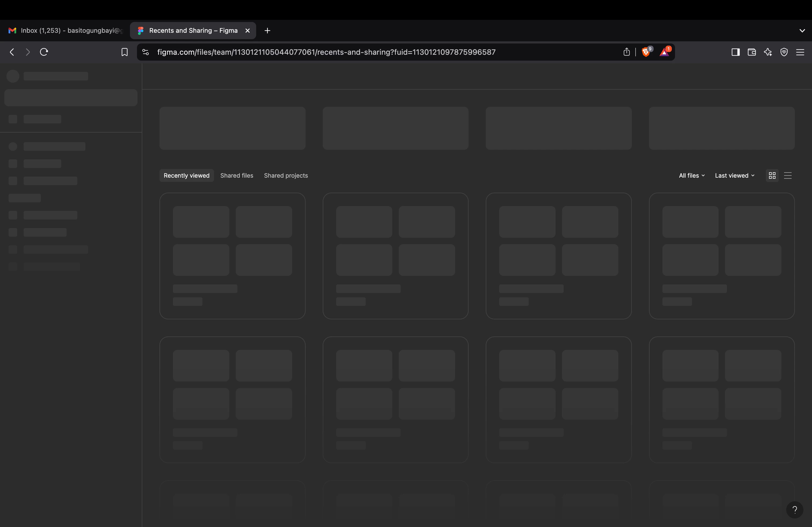Switch to list view
812x527 pixels.
tap(788, 175)
